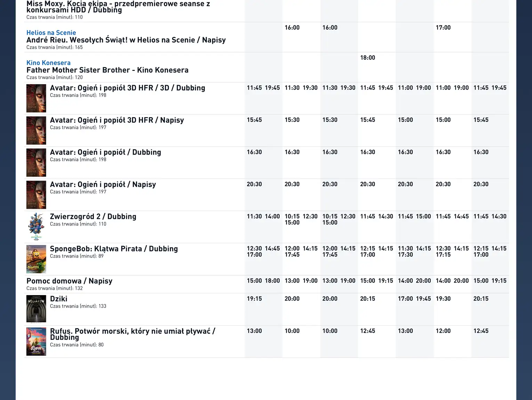Open the Kino Konesera category link
This screenshot has height=400, width=532.
(x=48, y=63)
